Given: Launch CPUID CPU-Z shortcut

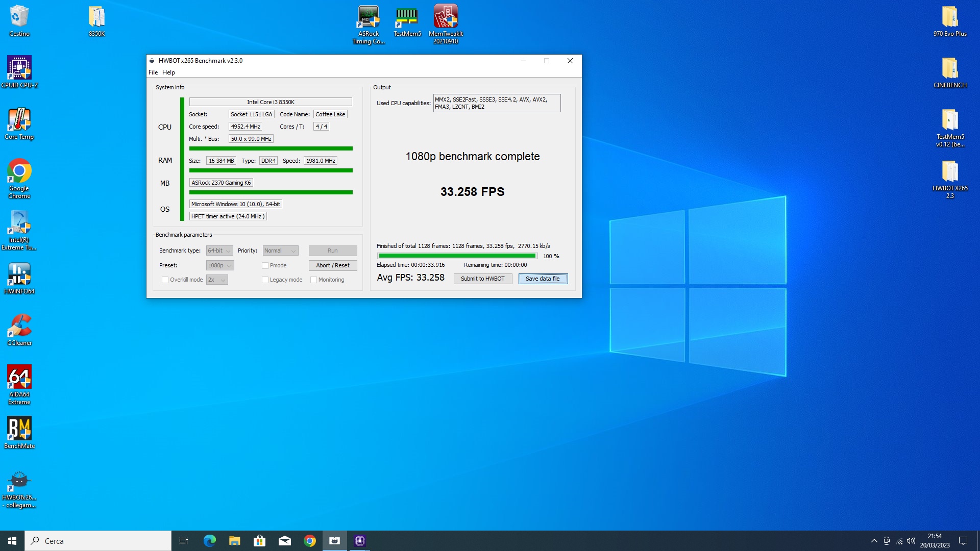Looking at the screenshot, I should tap(19, 72).
